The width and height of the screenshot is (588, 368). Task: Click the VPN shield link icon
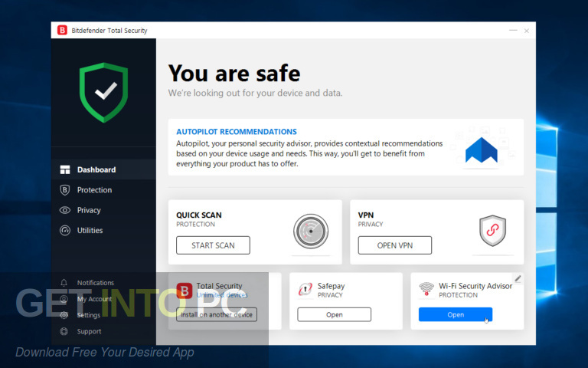click(493, 231)
